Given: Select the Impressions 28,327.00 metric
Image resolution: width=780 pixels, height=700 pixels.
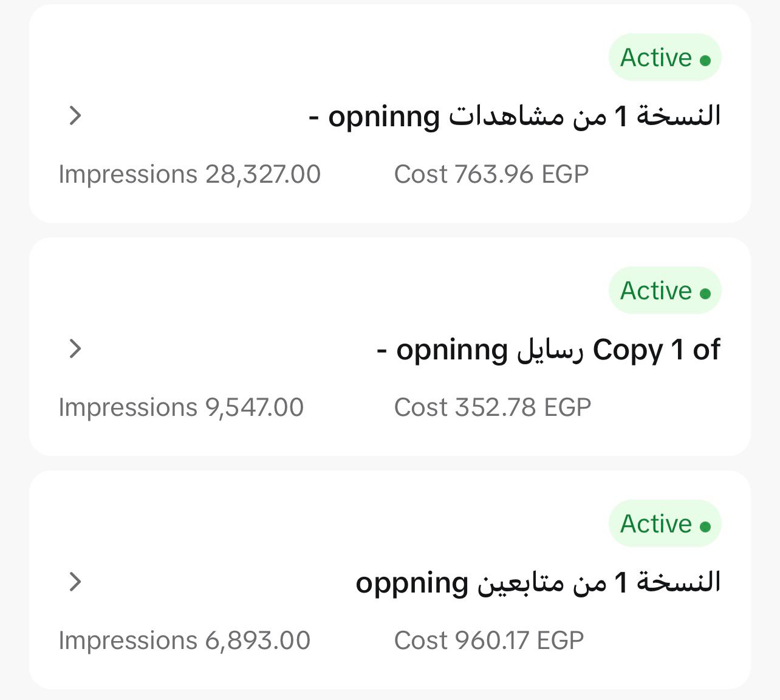Looking at the screenshot, I should click(x=190, y=174).
